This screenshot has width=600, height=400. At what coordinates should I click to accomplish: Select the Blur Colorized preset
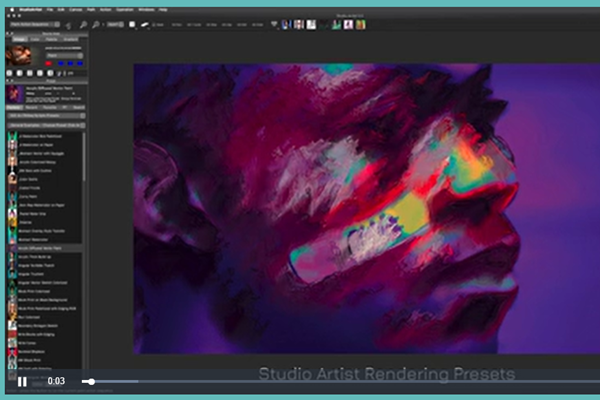(45, 317)
